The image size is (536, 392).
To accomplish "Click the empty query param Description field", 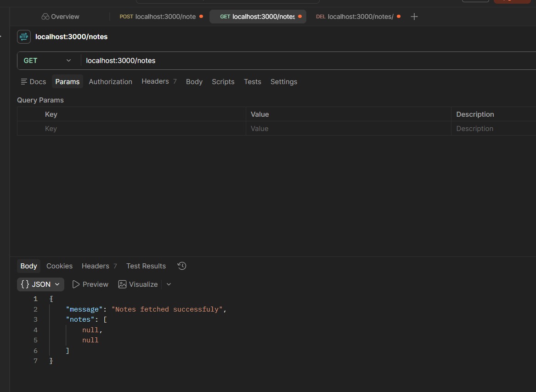I will pos(493,129).
